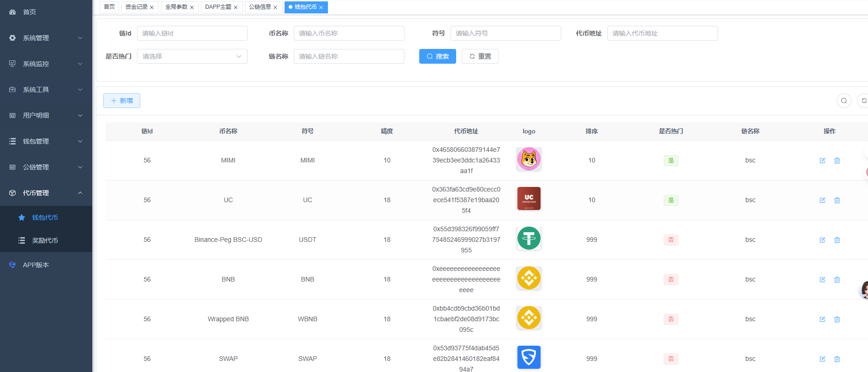
Task: Open the 是否热门 dropdown selector
Action: (x=192, y=56)
